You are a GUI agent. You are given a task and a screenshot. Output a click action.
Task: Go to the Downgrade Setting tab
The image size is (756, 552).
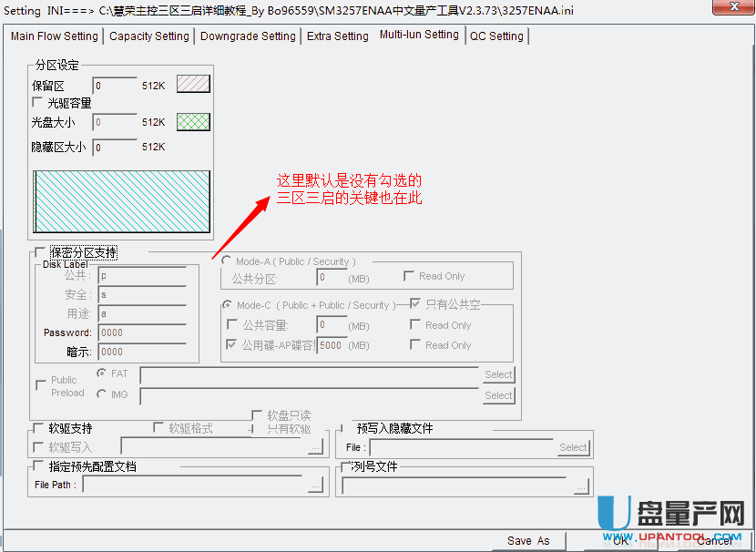coord(248,36)
